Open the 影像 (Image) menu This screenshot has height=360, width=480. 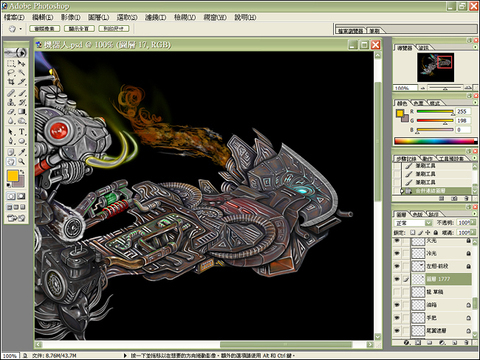71,17
